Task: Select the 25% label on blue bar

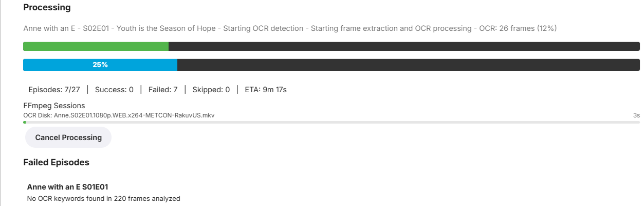Action: point(100,65)
